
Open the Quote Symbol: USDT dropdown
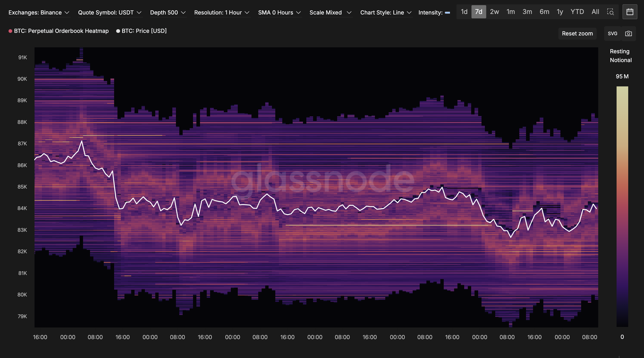(x=110, y=12)
